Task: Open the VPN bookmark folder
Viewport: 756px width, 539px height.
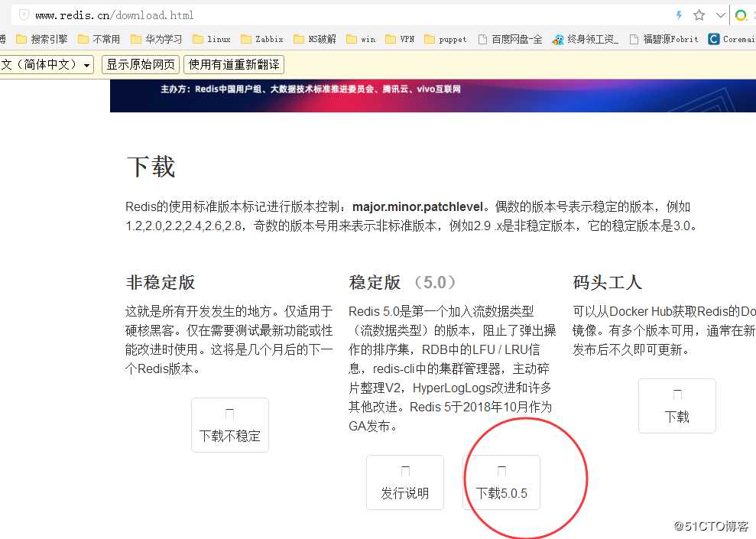Action: (x=400, y=39)
